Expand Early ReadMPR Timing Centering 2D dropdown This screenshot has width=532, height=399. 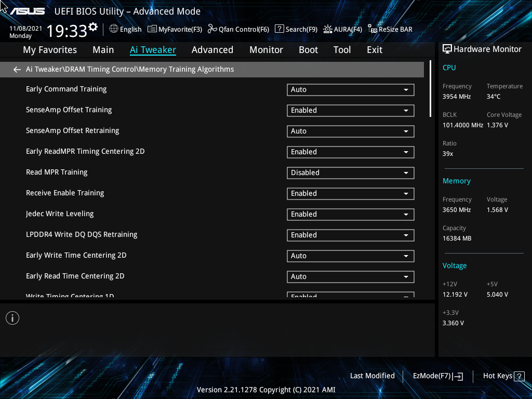pos(351,152)
